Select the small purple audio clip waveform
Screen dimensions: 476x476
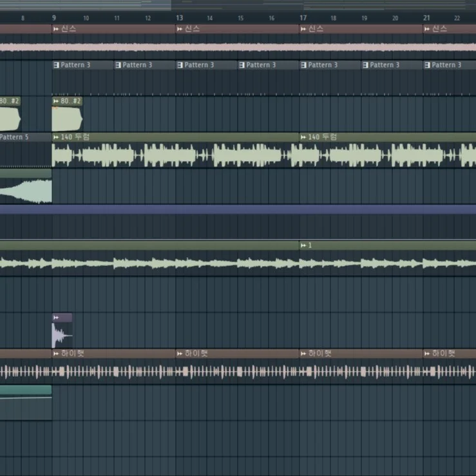click(62, 335)
